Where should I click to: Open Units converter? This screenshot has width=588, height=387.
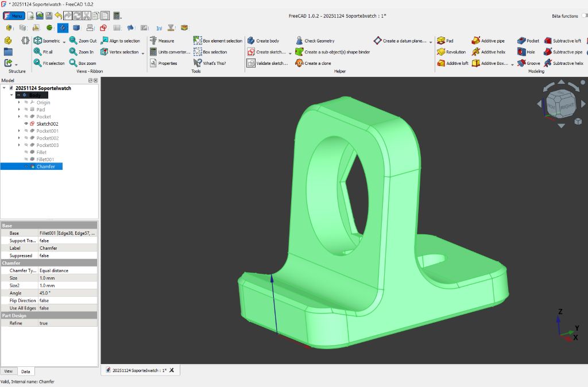[170, 52]
